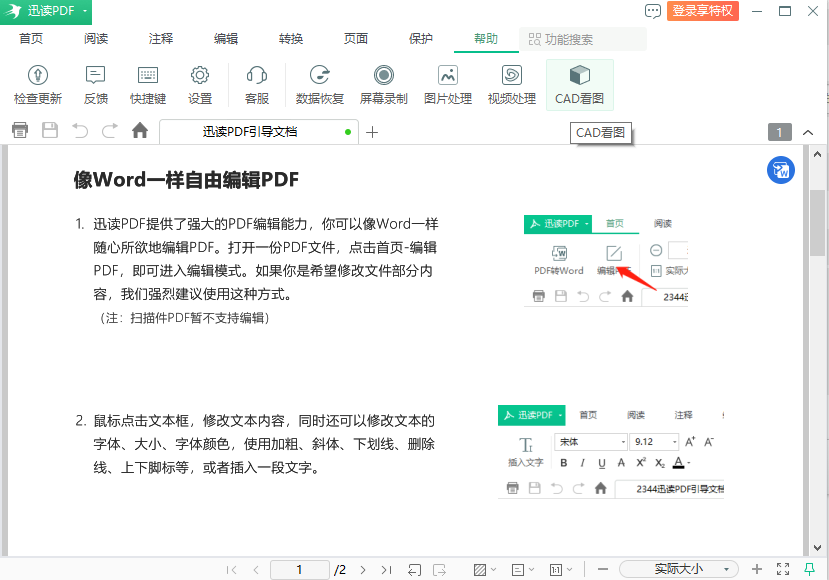The image size is (829, 580).
Task: Switch to the 编辑 tab
Action: (x=226, y=39)
